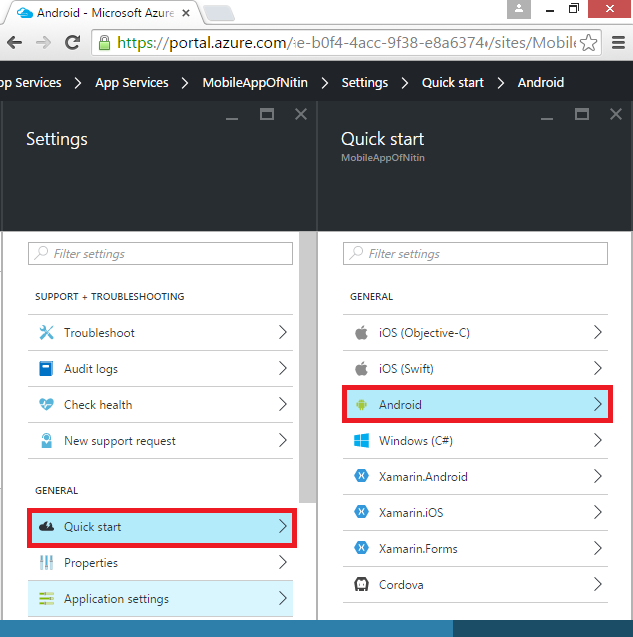
Task: Click the Android robot icon
Action: [361, 405]
